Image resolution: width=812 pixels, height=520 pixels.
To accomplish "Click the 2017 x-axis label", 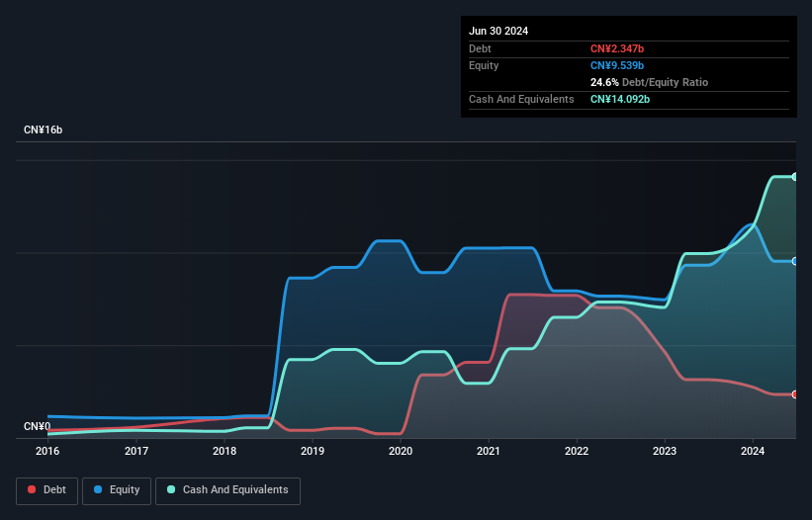I will pyautogui.click(x=136, y=451).
